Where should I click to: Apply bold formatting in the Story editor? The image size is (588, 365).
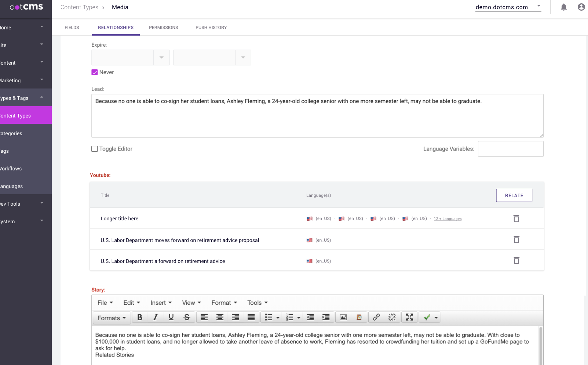coord(139,317)
